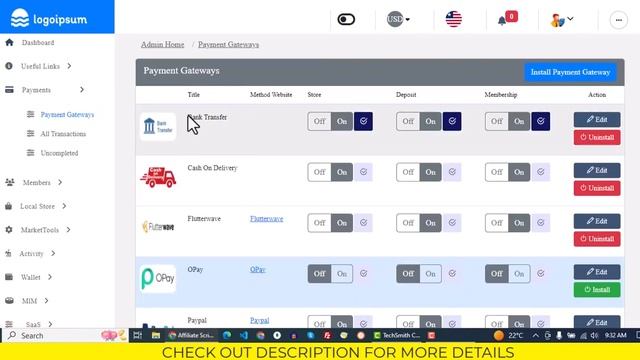Click Bank Transfer Membership default check icon
This screenshot has width=640, height=360.
[540, 121]
